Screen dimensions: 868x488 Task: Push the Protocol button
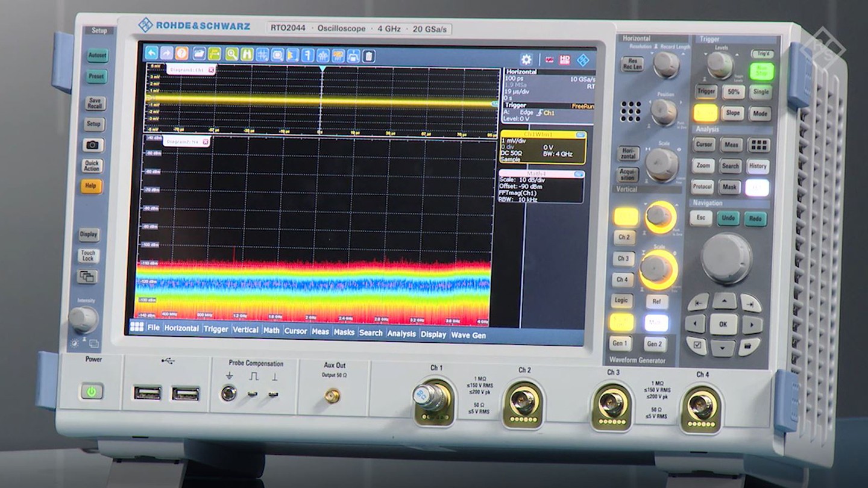[702, 186]
